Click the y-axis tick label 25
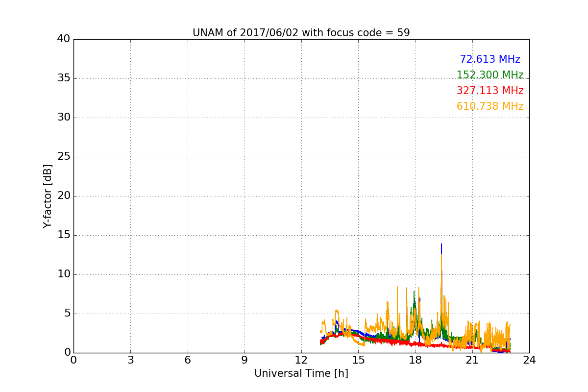Viewport: 588px width, 392px height. point(64,157)
